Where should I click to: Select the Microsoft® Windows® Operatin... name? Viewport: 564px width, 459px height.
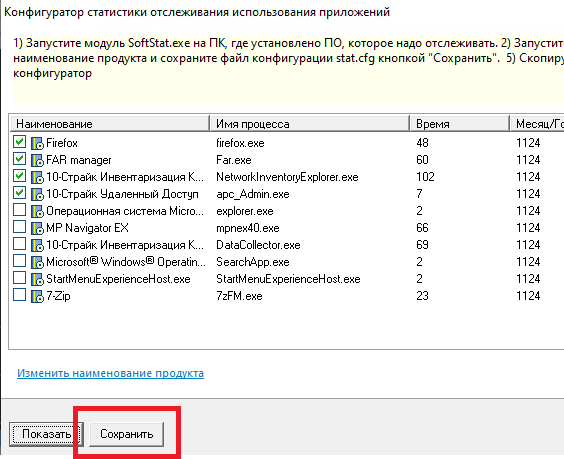pyautogui.click(x=126, y=262)
